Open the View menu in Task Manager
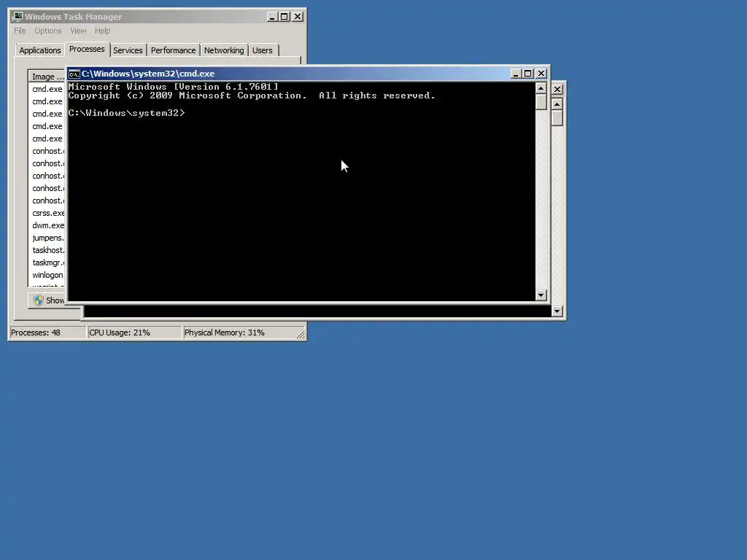 (x=78, y=31)
